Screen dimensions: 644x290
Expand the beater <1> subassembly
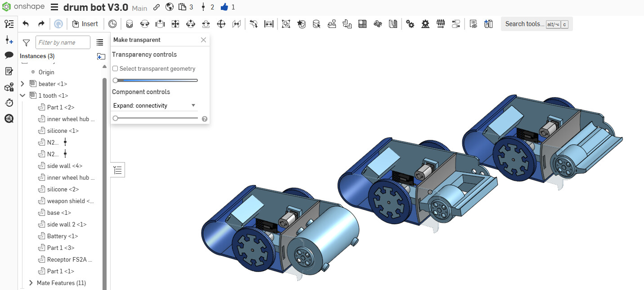[22, 84]
